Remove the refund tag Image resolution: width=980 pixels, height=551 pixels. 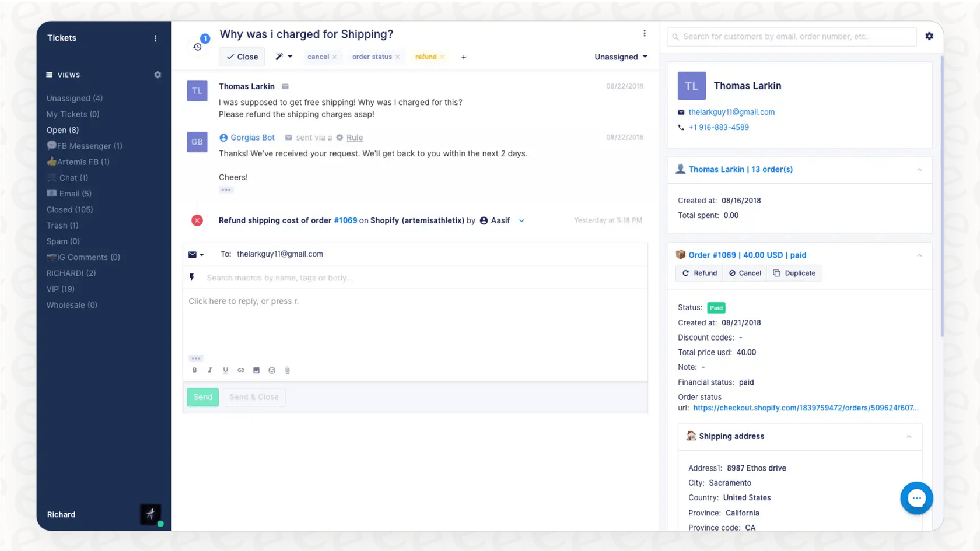(x=443, y=57)
